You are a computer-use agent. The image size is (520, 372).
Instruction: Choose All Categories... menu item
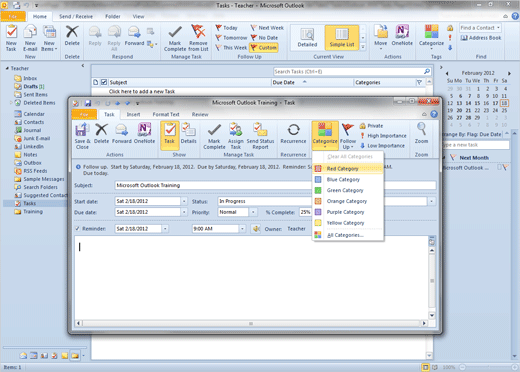[345, 235]
